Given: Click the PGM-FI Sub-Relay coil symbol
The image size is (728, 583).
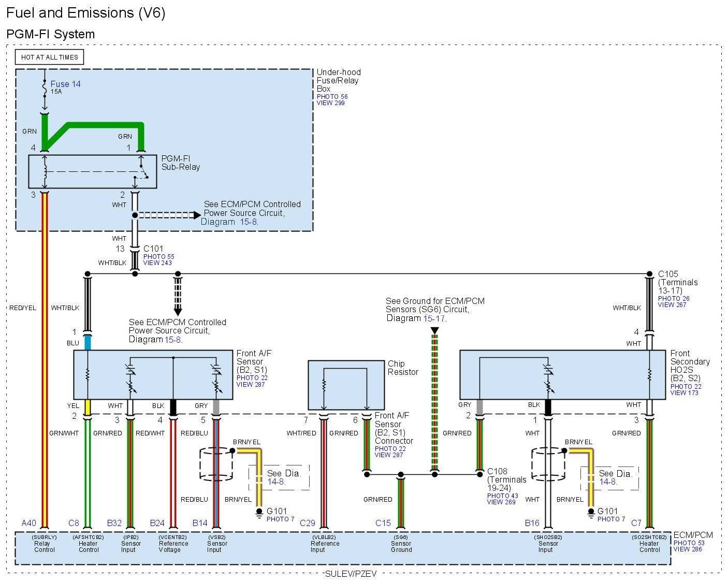Looking at the screenshot, I should [x=45, y=171].
